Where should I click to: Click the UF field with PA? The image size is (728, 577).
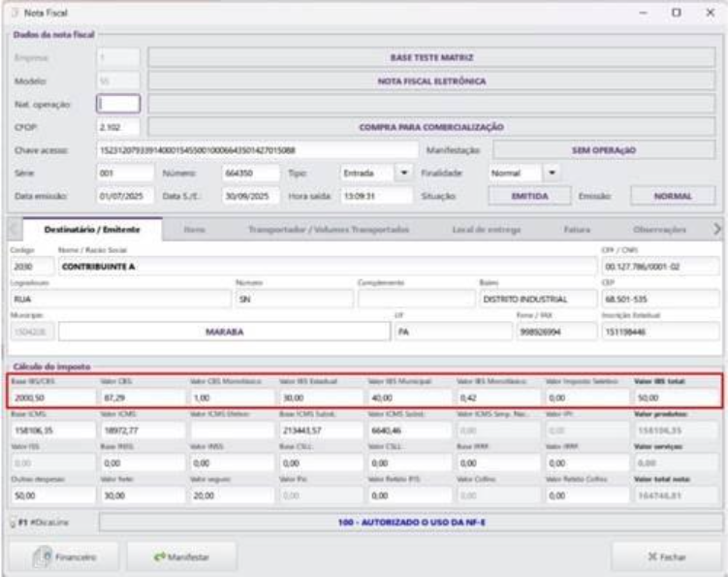tap(453, 332)
